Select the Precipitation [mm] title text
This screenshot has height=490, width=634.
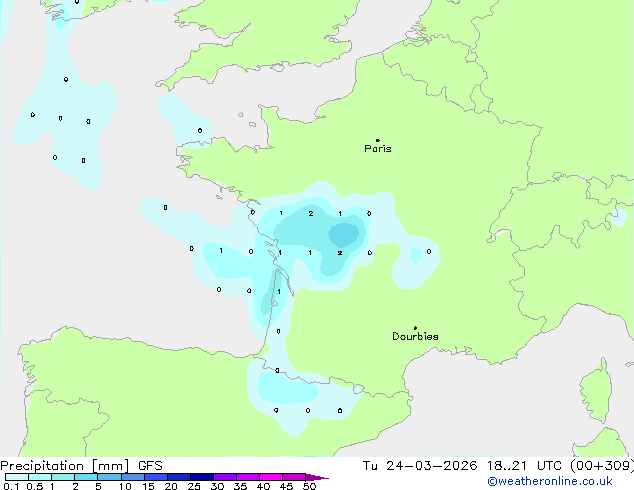[65, 466]
